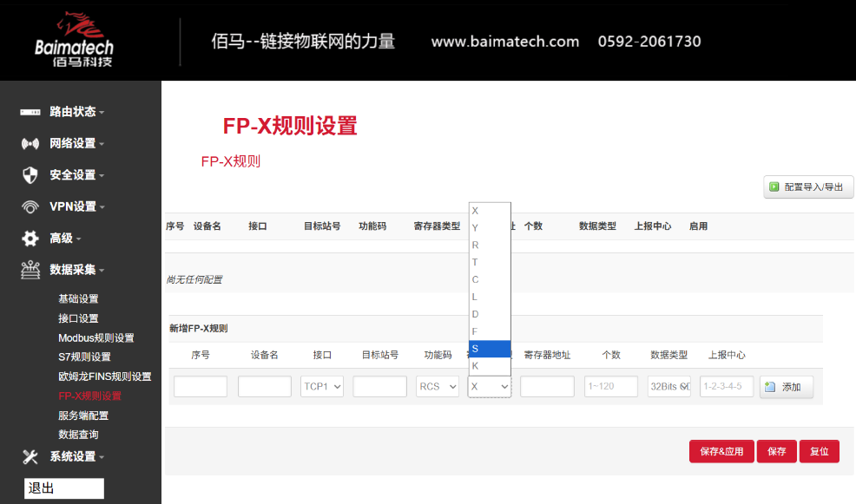
Task: Collapse the 数据采集 menu
Action: click(76, 270)
